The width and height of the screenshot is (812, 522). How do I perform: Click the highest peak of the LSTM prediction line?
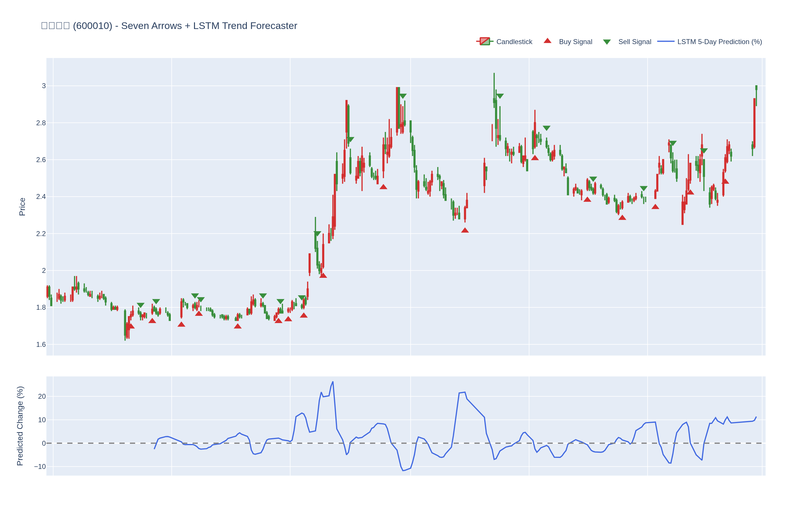tap(333, 382)
